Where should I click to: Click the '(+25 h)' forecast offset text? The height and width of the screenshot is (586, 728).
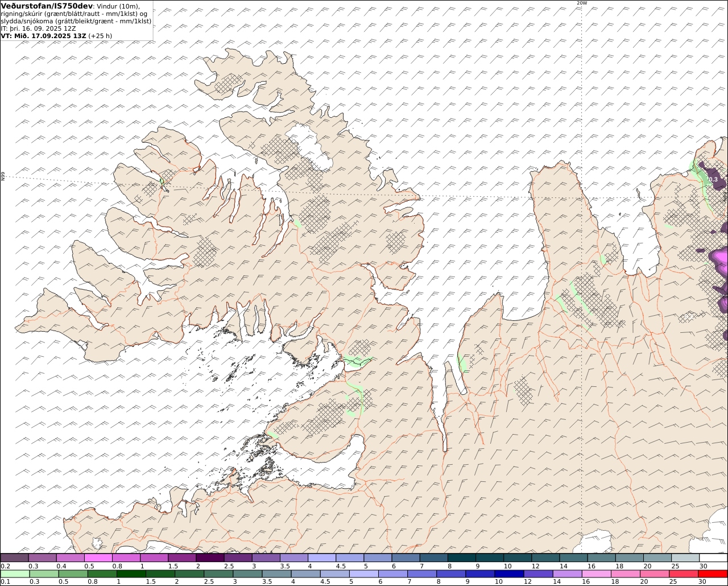(100, 35)
